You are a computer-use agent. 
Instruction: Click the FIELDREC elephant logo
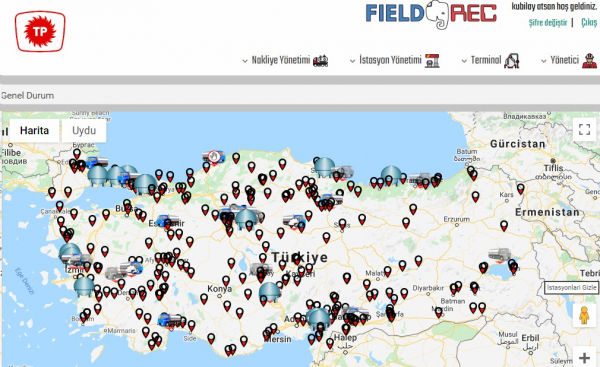(431, 14)
